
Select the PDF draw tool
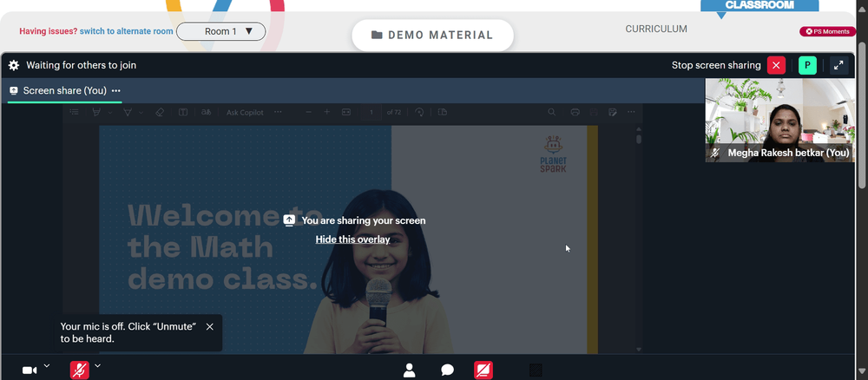pyautogui.click(x=128, y=112)
